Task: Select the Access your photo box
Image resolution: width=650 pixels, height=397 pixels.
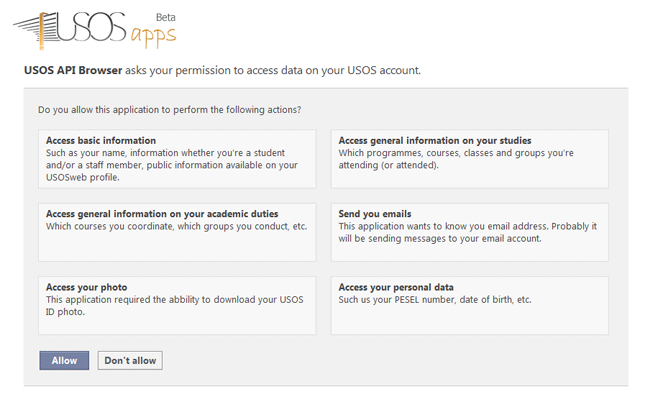Action: [x=177, y=306]
